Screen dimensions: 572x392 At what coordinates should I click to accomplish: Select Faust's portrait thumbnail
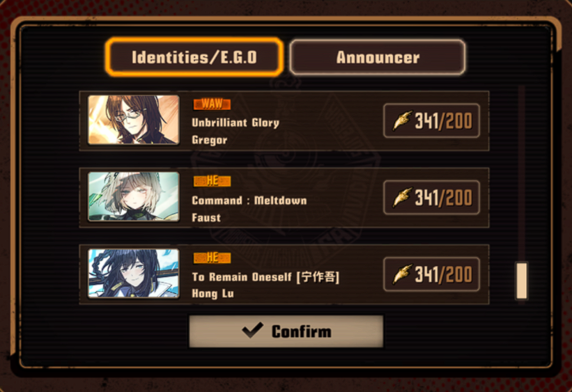pos(134,197)
